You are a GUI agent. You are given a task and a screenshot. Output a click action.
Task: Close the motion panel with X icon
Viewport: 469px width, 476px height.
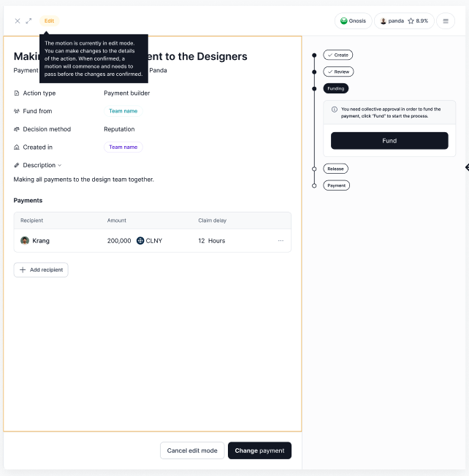(18, 21)
